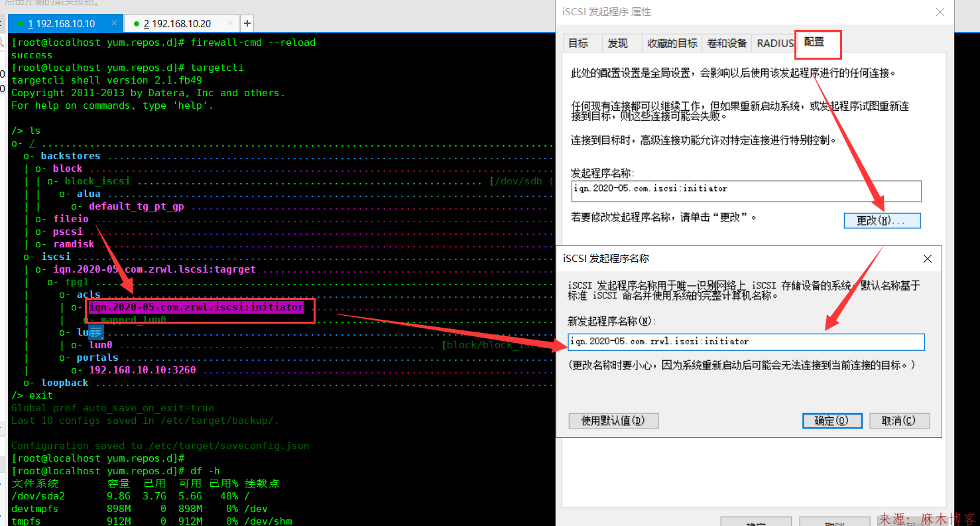
Task: Click the 'default_tg_pt_gp' text in terminal
Action: point(137,206)
